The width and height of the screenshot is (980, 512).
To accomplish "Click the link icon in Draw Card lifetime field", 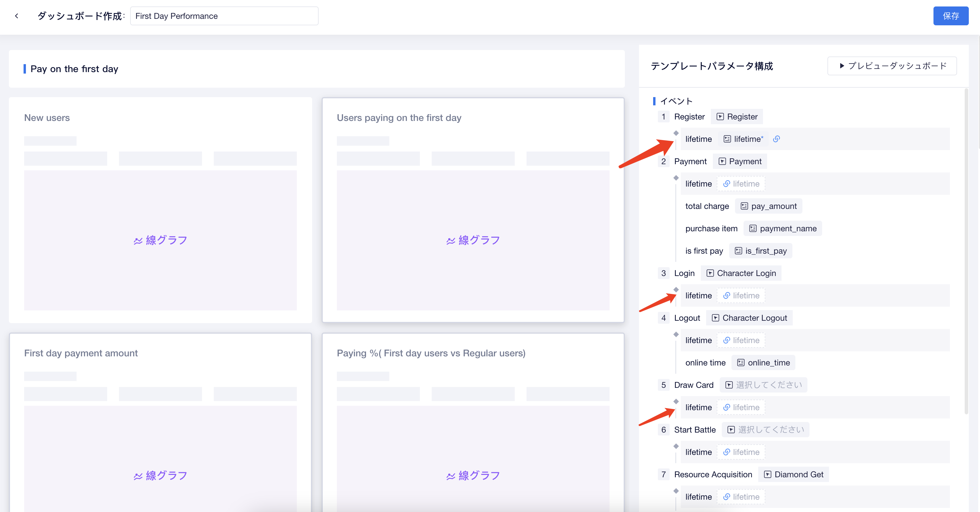I will (727, 408).
